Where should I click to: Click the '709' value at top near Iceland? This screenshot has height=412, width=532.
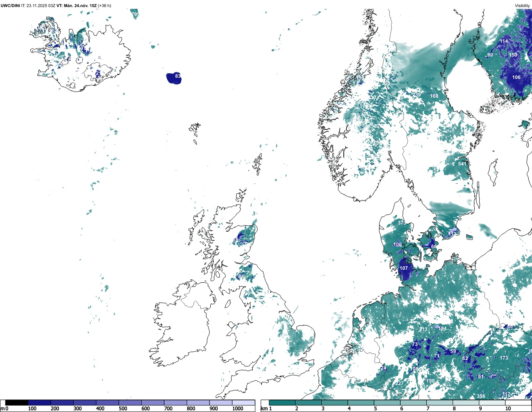[135, 14]
